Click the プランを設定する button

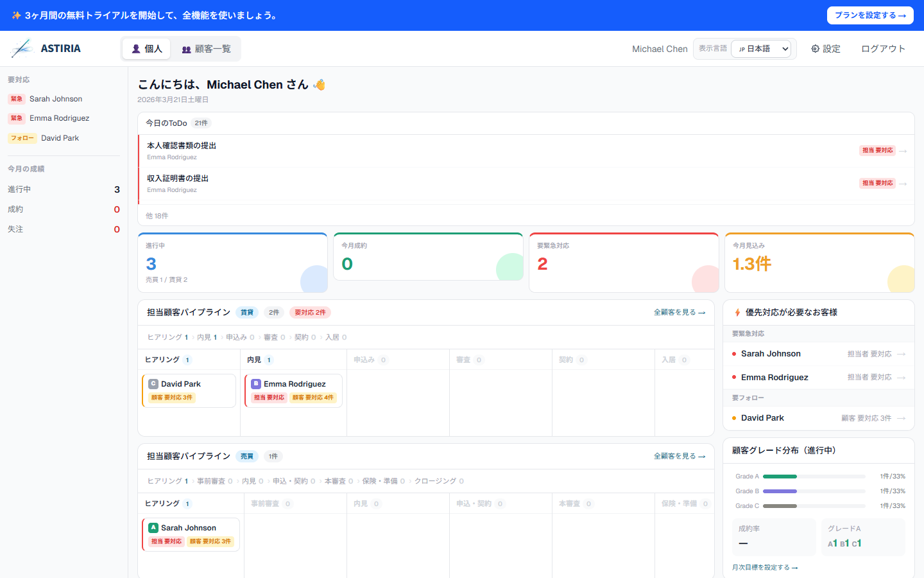click(x=869, y=15)
